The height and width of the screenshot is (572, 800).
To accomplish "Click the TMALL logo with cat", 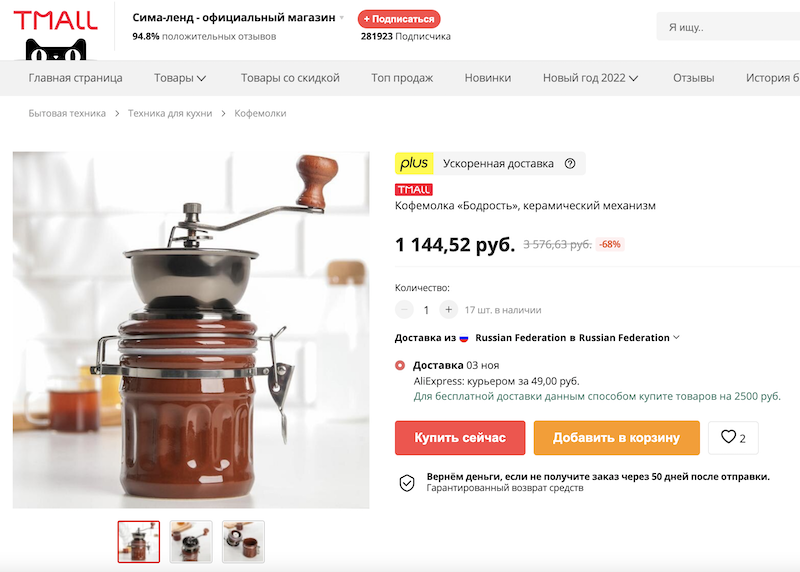I will point(56,34).
